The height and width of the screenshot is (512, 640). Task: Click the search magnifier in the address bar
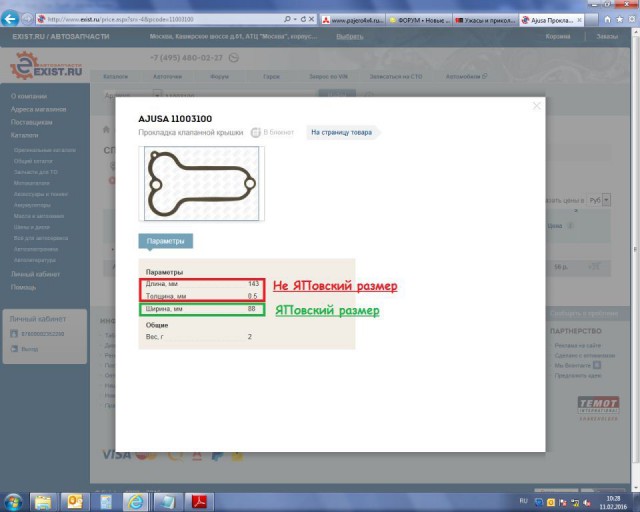point(287,19)
